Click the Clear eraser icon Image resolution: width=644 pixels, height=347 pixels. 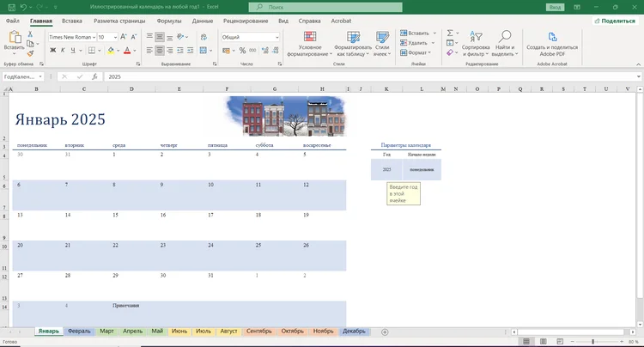[x=450, y=52]
